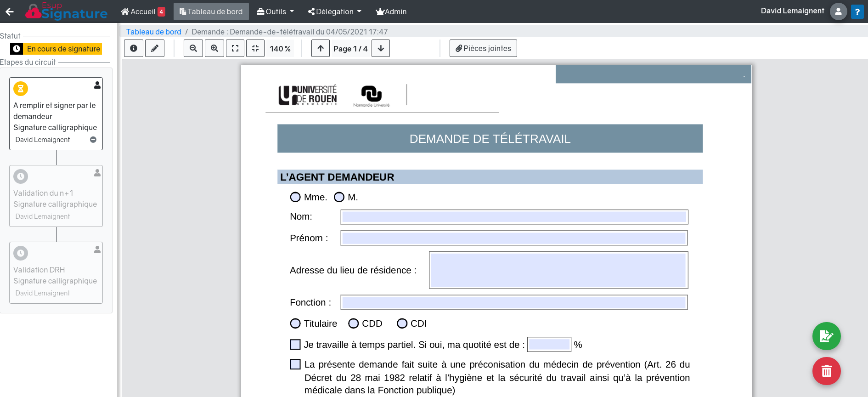Screen dimensions: 868x397
Task: Go to next page with down arrow
Action: pyautogui.click(x=381, y=48)
